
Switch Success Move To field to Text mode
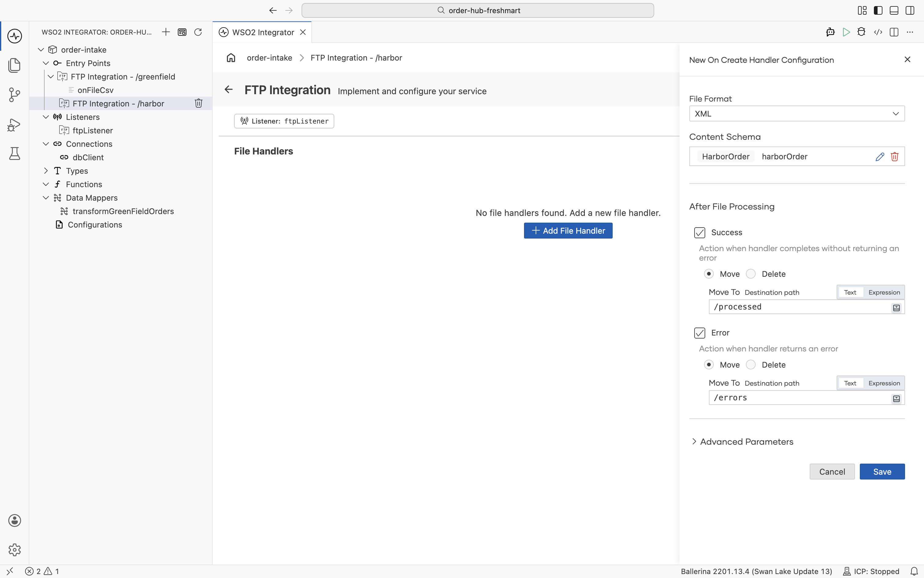[850, 292]
